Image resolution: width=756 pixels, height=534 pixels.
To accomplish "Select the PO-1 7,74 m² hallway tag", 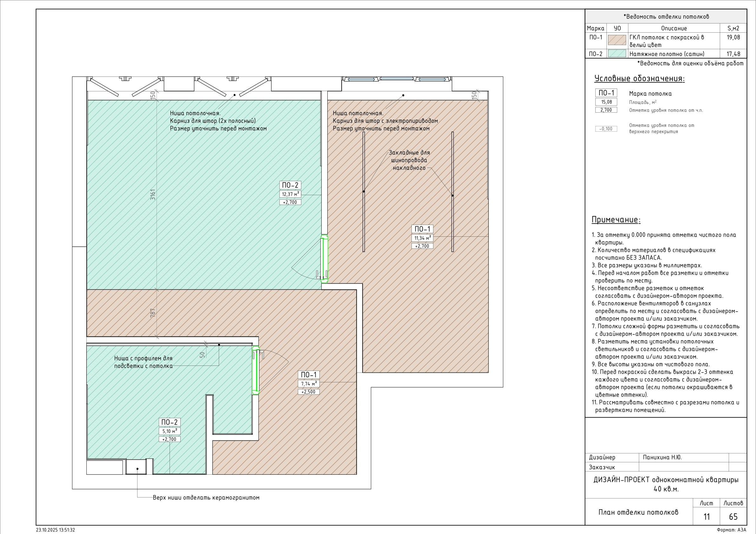I will [x=309, y=383].
